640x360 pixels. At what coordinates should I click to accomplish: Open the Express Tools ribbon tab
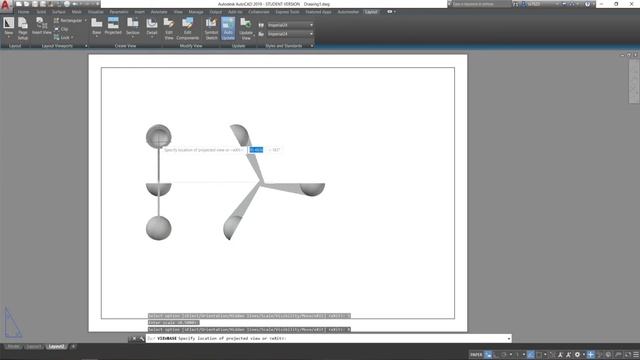287,12
